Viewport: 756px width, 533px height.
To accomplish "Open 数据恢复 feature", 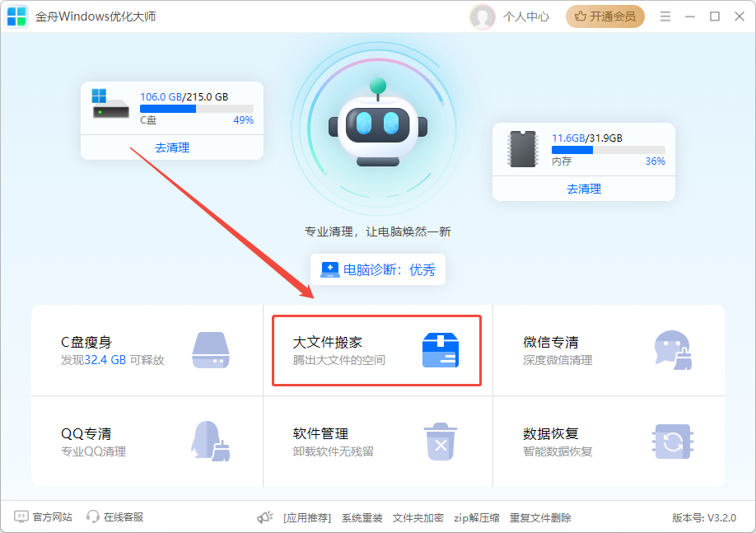I will point(609,442).
